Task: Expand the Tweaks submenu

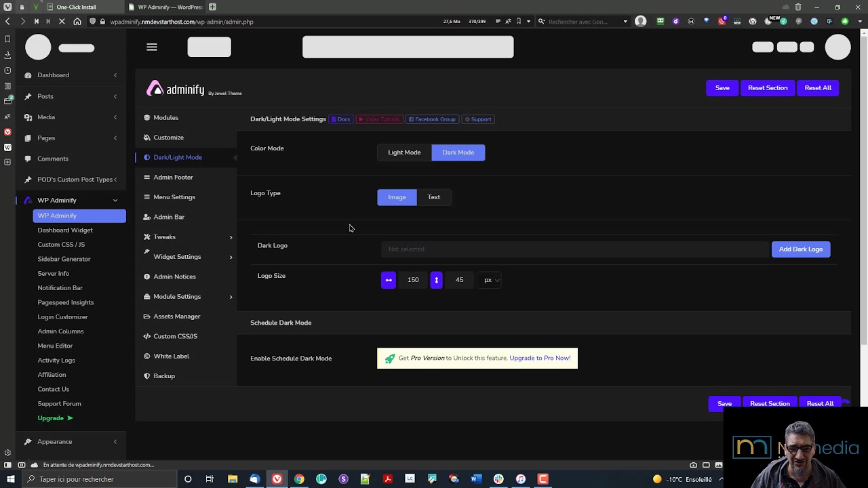Action: [x=231, y=237]
